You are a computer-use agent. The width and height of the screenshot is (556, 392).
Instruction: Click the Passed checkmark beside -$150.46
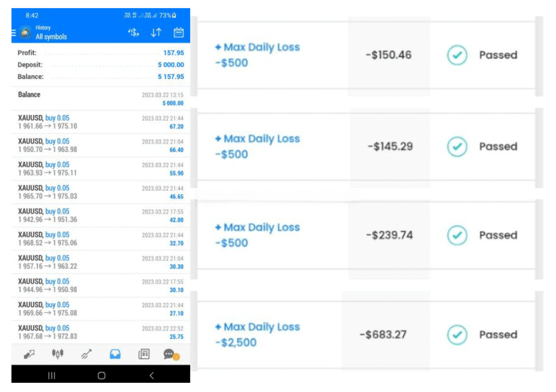coord(457,55)
